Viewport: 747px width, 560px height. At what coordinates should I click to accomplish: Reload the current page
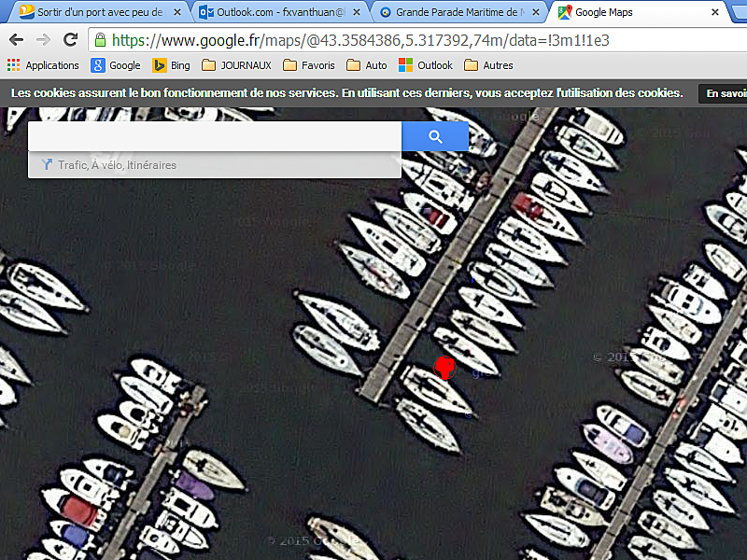pyautogui.click(x=70, y=40)
